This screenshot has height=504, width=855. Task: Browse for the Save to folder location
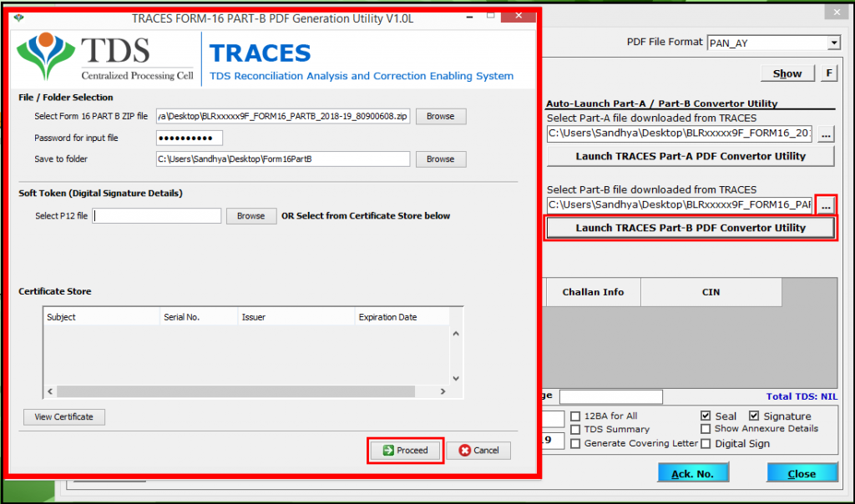[441, 159]
